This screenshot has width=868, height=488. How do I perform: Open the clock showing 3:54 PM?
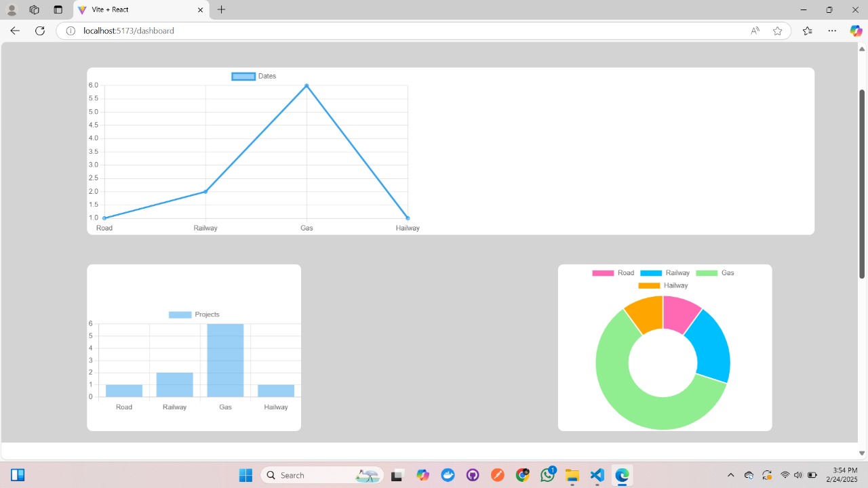pos(842,475)
